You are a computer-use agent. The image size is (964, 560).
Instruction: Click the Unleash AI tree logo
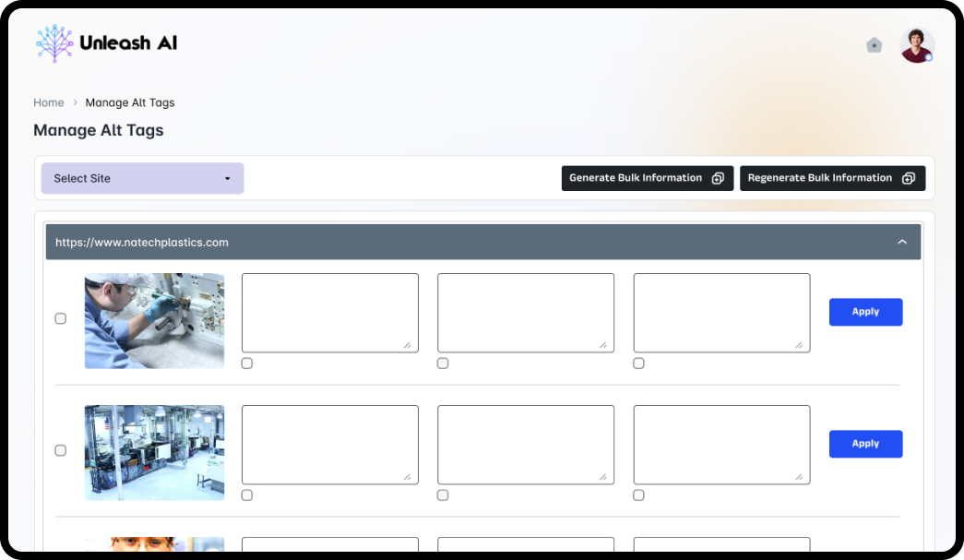[54, 43]
